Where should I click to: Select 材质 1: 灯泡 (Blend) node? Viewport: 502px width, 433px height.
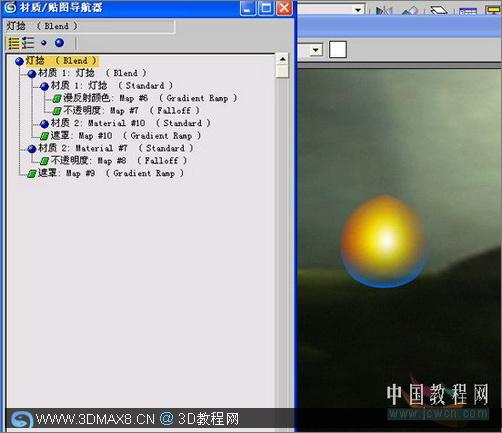click(92, 73)
